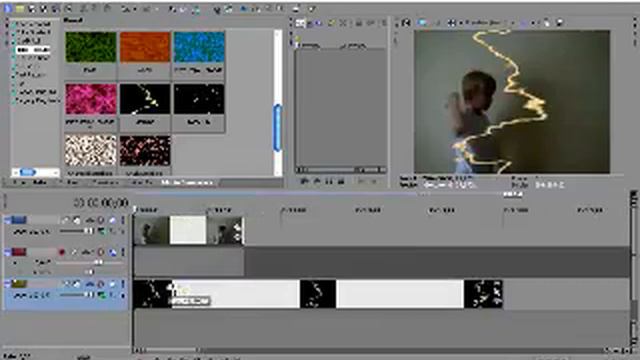Image resolution: width=640 pixels, height=360 pixels.
Task: Open the More menu on blue video track
Action: tap(123, 220)
